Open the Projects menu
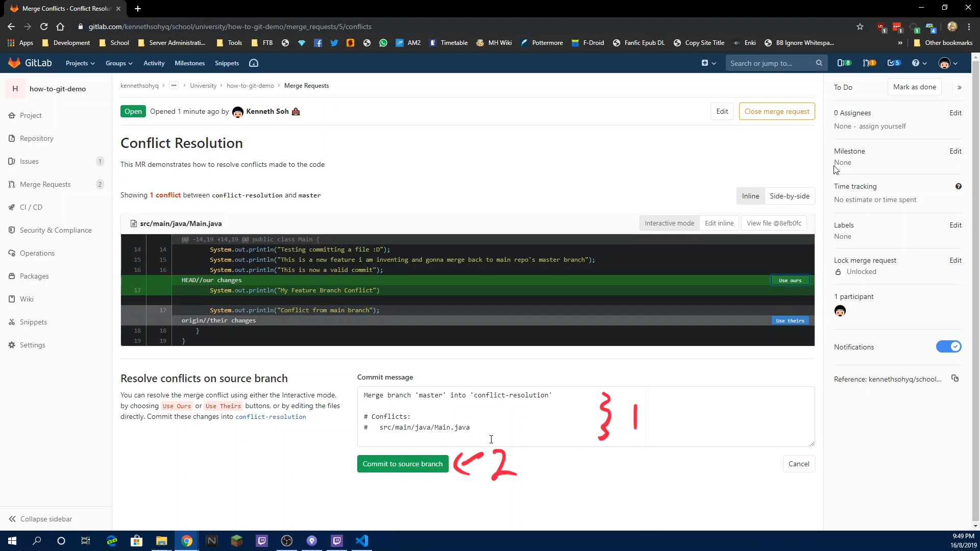 (x=80, y=63)
